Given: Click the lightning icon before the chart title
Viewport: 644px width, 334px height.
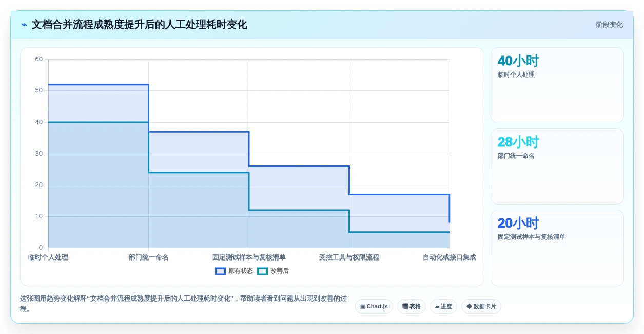Looking at the screenshot, I should coord(24,25).
